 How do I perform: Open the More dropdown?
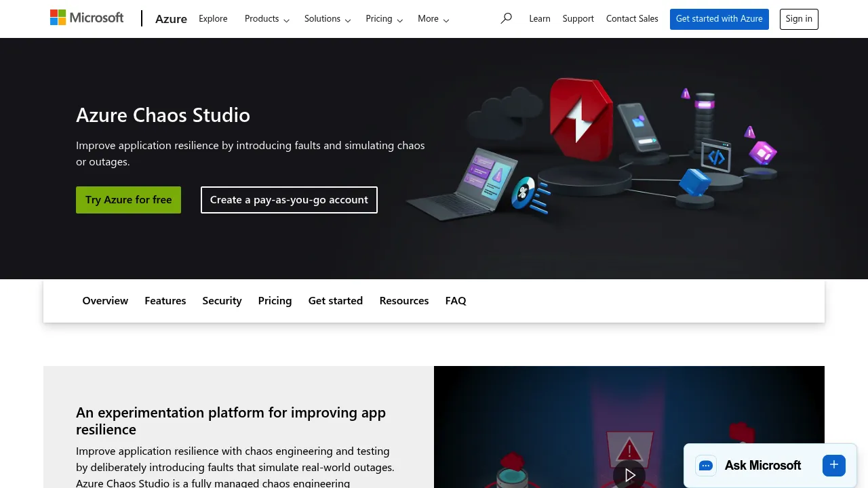[x=433, y=19]
